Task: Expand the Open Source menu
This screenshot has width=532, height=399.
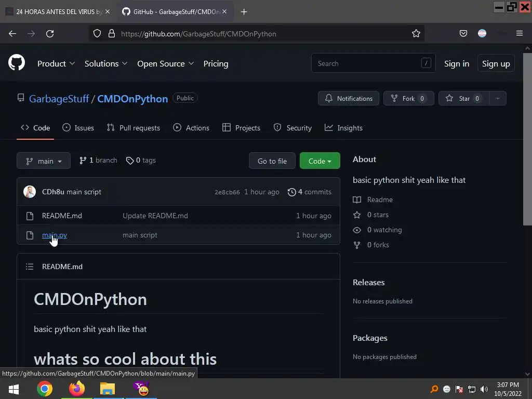Action: (166, 63)
